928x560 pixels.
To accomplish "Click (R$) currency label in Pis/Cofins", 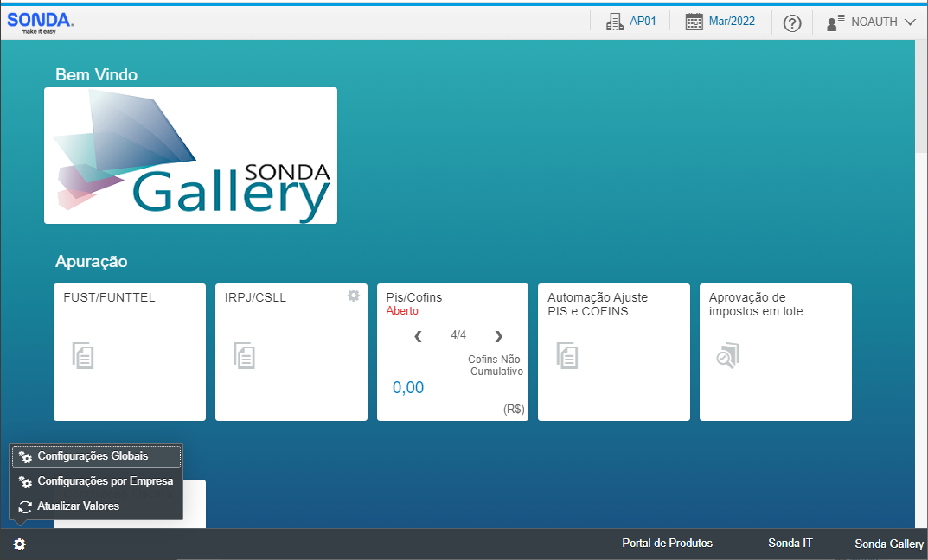I will [514, 410].
